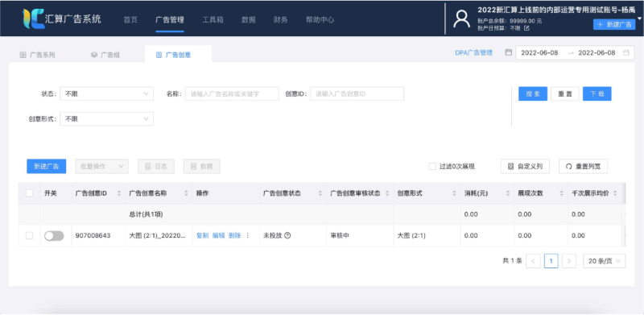Open 自定义列 column settings
Image resolution: width=644 pixels, height=315 pixels.
525,167
